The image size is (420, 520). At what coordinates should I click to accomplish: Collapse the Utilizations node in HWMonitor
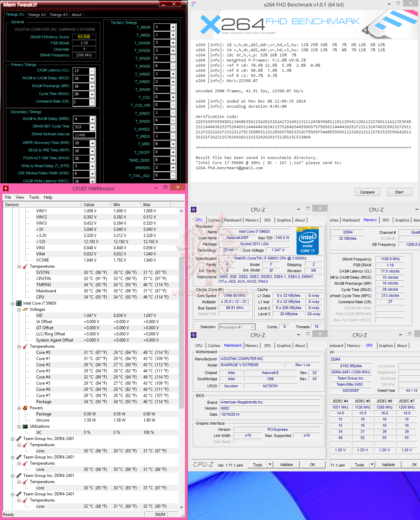tap(19, 426)
